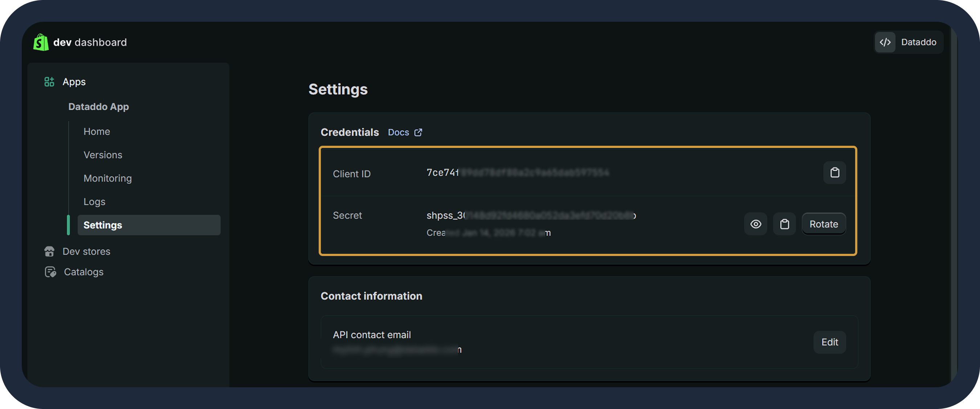Open Docs via the external link icon

point(418,132)
